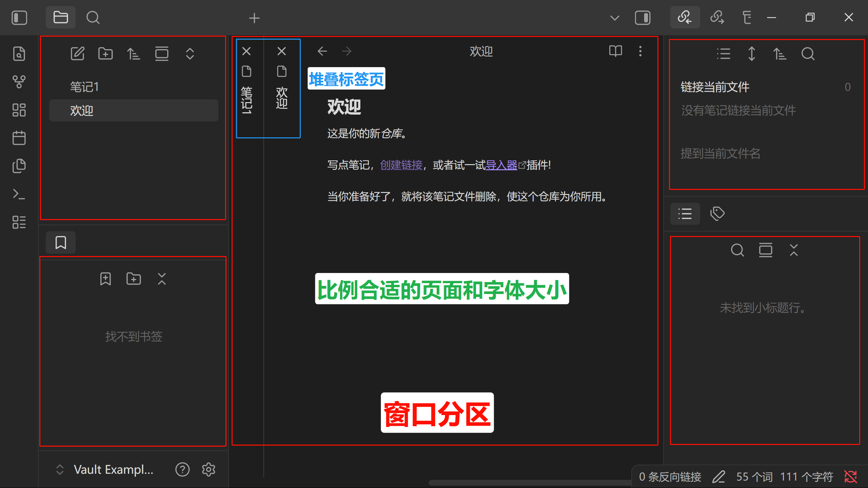Open today's daily note calendar icon
This screenshot has height=488, width=868.
[x=19, y=138]
